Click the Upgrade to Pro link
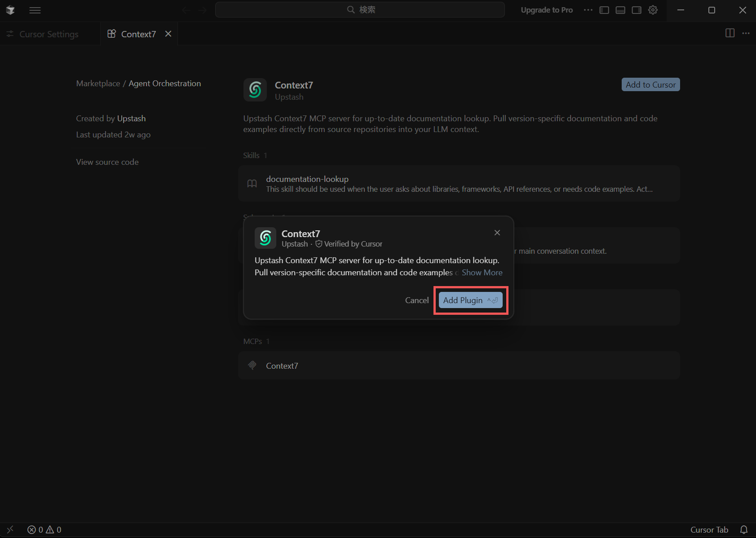The width and height of the screenshot is (756, 538). coord(547,10)
